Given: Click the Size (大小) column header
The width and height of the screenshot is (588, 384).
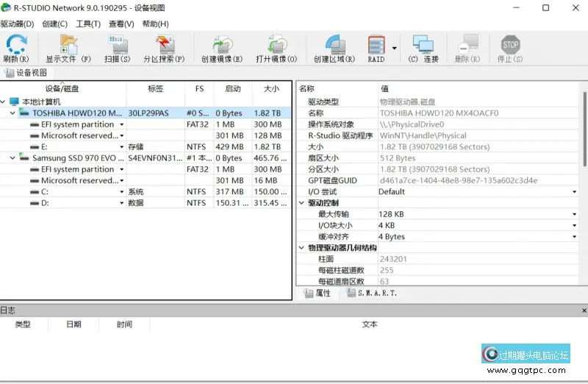Looking at the screenshot, I should pos(271,89).
